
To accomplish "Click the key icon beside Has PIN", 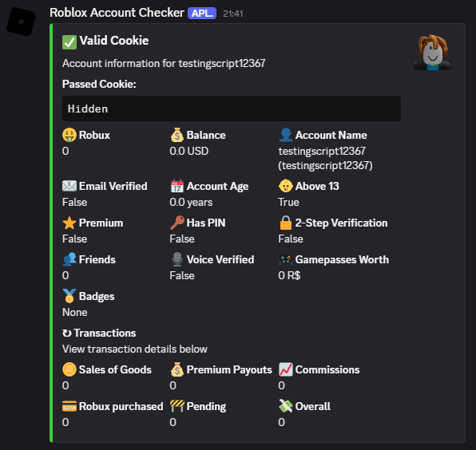I will pos(177,223).
